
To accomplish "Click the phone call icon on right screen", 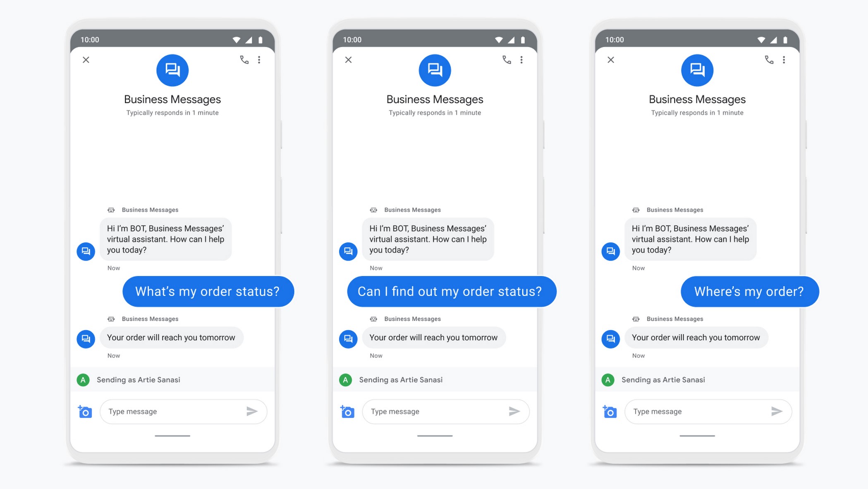I will (769, 59).
